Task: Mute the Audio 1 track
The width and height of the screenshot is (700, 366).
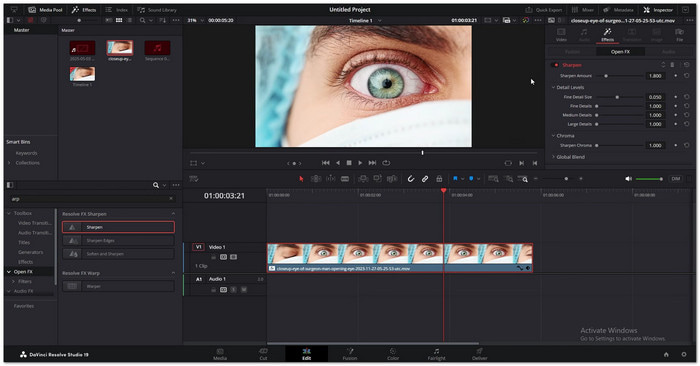Action: point(244,290)
